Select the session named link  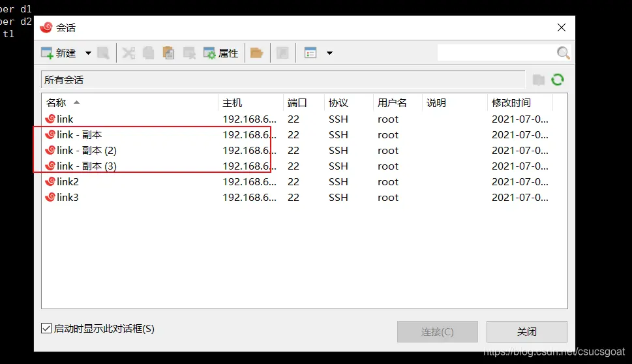click(65, 119)
